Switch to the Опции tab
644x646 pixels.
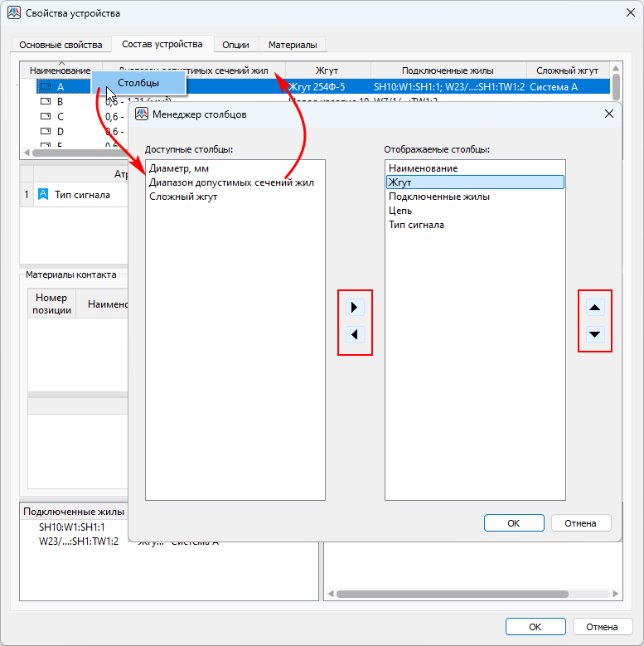tap(235, 45)
